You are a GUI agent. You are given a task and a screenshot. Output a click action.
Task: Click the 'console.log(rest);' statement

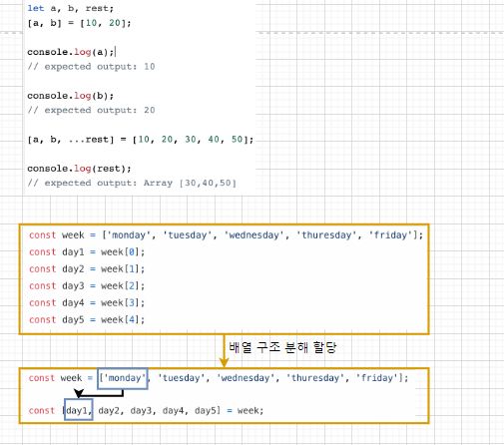(79, 169)
